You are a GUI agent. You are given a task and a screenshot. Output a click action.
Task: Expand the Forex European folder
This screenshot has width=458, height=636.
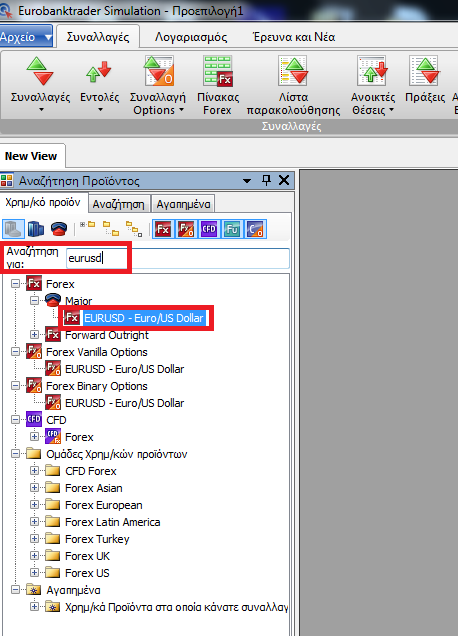34,505
